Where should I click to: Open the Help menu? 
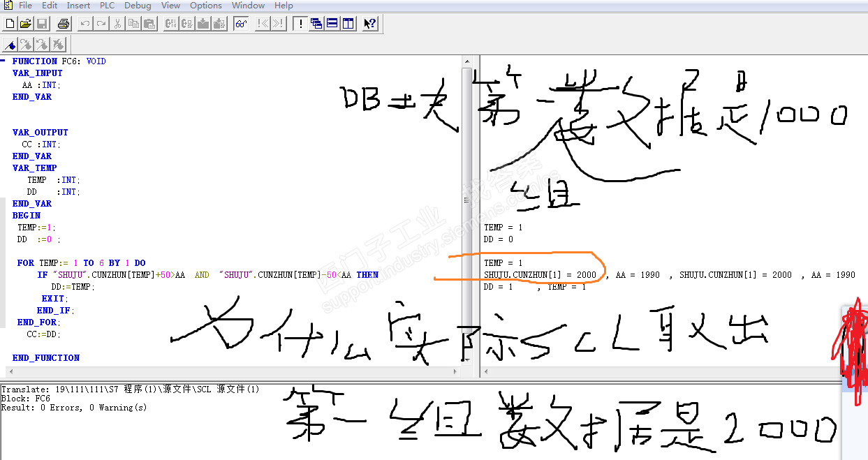tap(284, 6)
